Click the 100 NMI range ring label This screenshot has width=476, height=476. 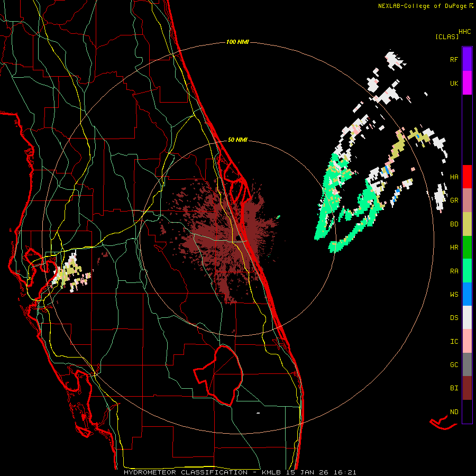click(237, 42)
